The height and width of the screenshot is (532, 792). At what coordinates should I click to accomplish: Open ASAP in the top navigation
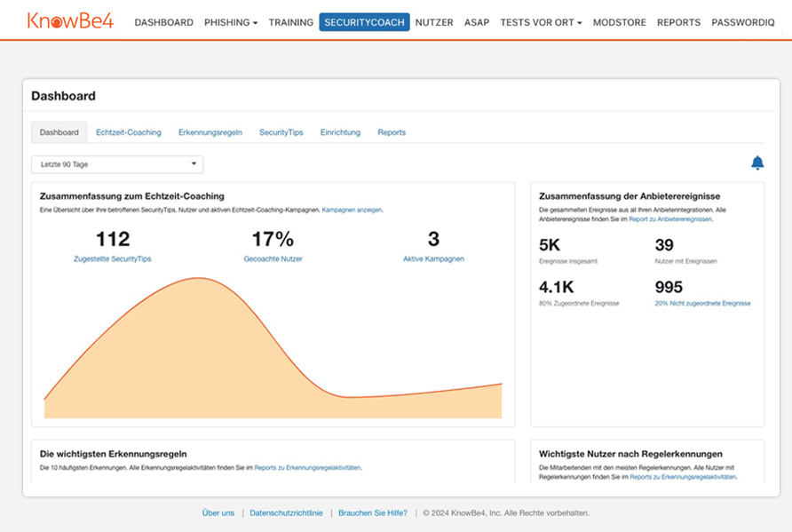(477, 22)
